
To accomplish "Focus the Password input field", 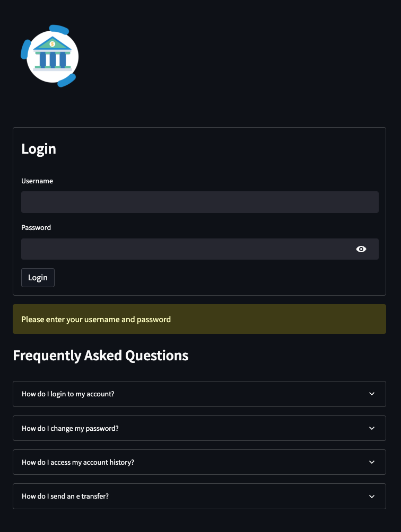I will coord(186,249).
